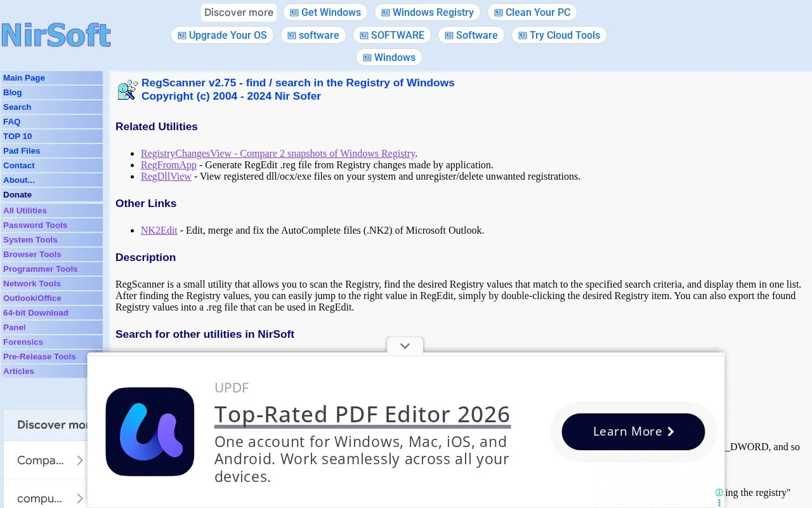Click the 'Windows Registry' ad chip
The width and height of the screenshot is (812, 508).
(428, 12)
